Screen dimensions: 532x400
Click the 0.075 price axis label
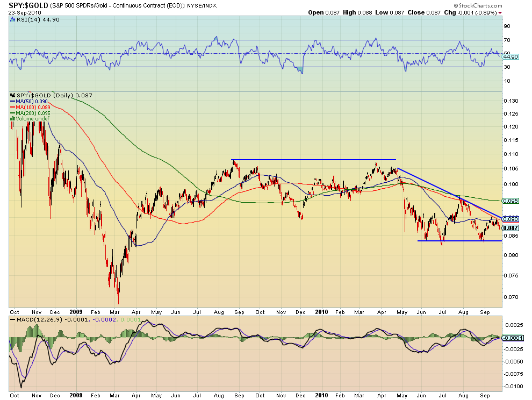point(511,276)
